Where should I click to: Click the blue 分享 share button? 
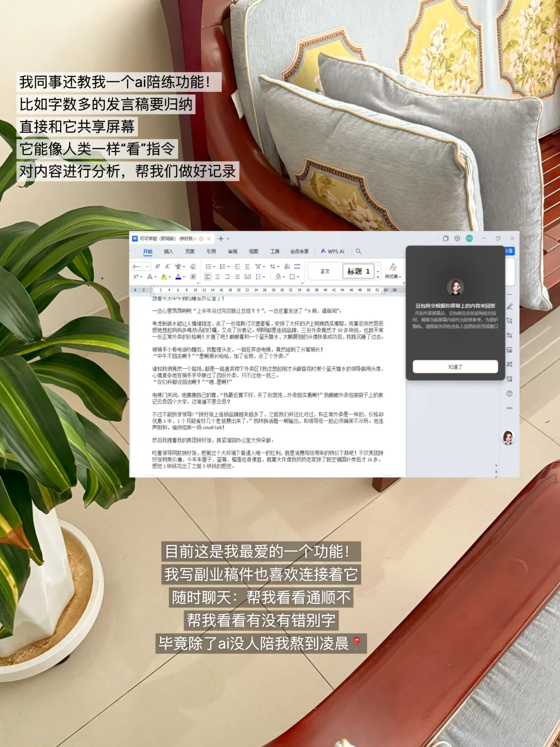[x=509, y=251]
